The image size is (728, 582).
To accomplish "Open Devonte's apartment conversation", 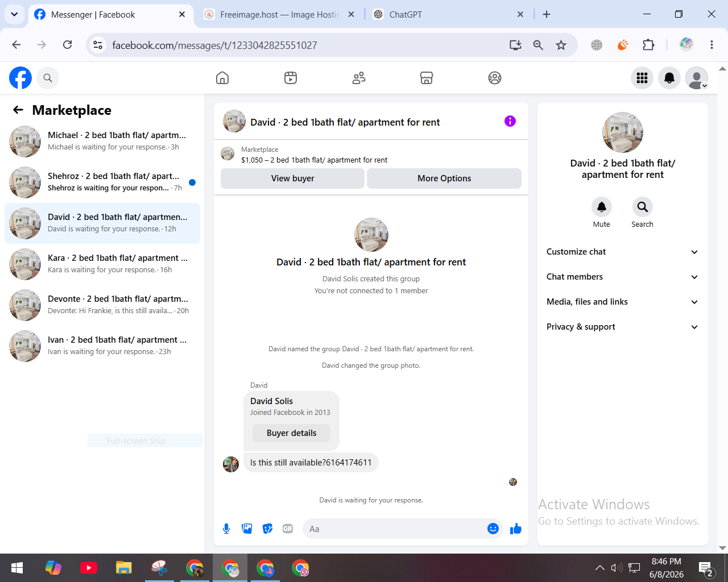I will point(102,305).
